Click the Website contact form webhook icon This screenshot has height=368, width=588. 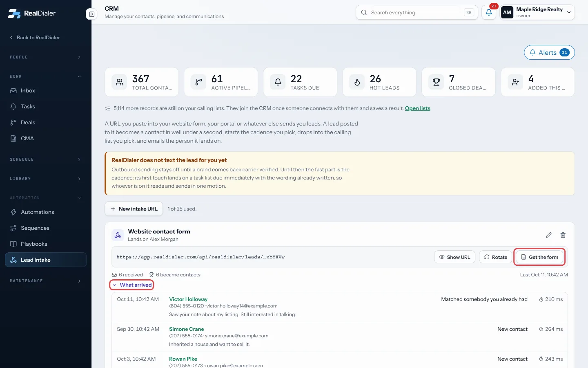(x=118, y=235)
